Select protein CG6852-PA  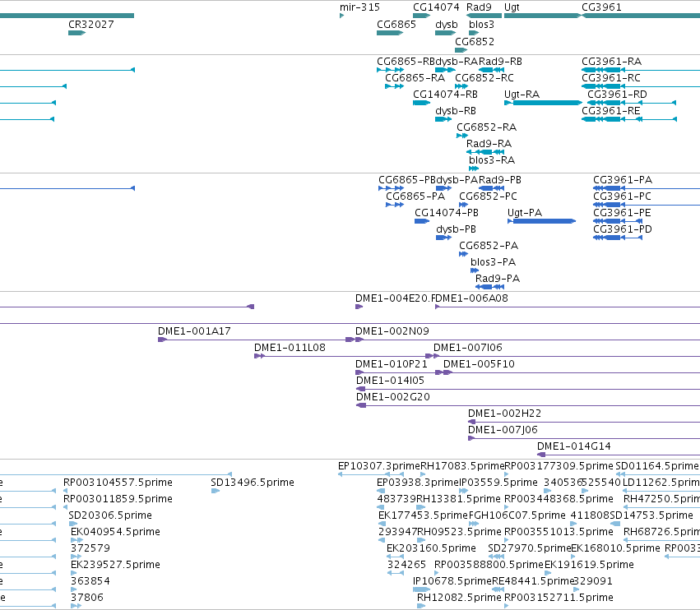(489, 246)
